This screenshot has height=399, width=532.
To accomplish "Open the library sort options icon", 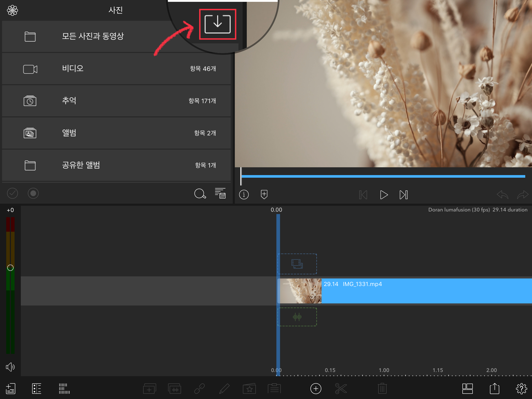I will 220,193.
